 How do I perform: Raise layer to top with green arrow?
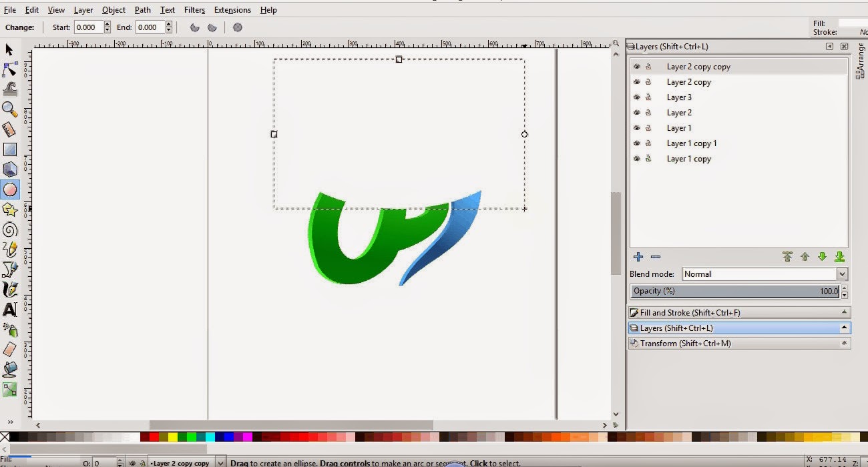787,256
